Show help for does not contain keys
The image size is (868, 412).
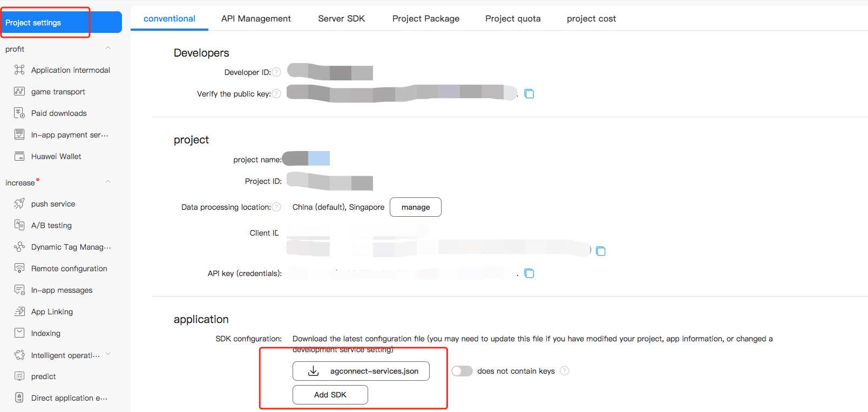tap(565, 370)
